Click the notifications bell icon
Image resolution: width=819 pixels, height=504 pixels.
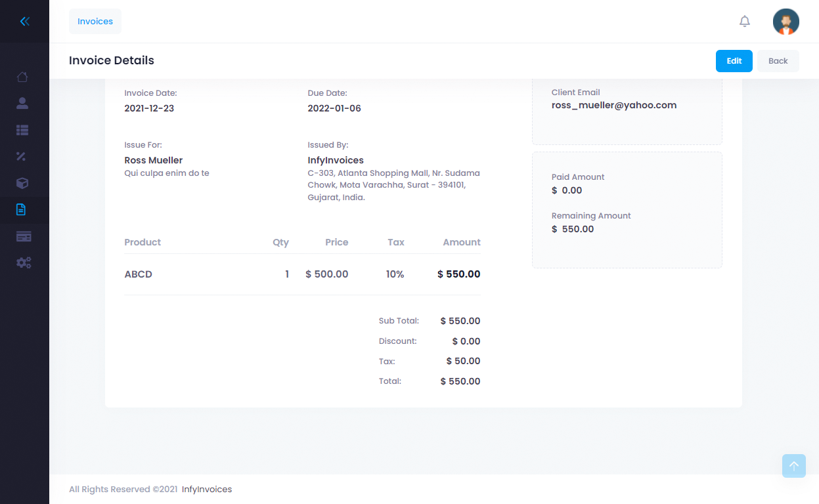tap(744, 22)
